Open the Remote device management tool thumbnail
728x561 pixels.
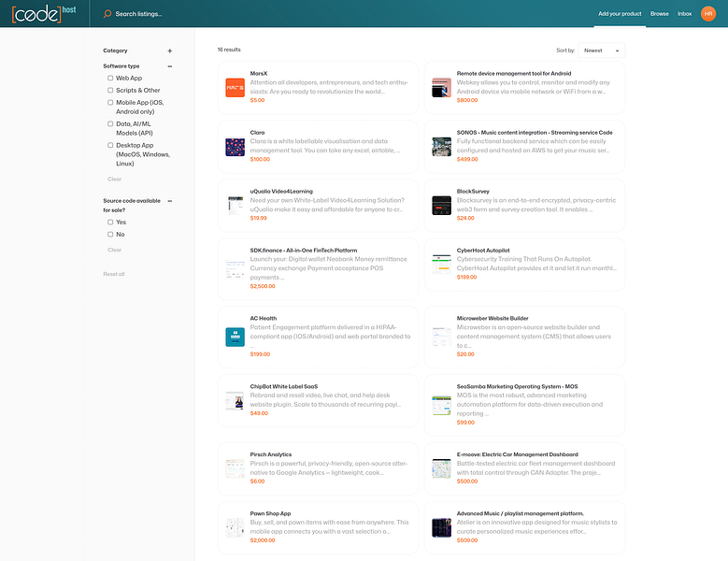click(x=441, y=87)
